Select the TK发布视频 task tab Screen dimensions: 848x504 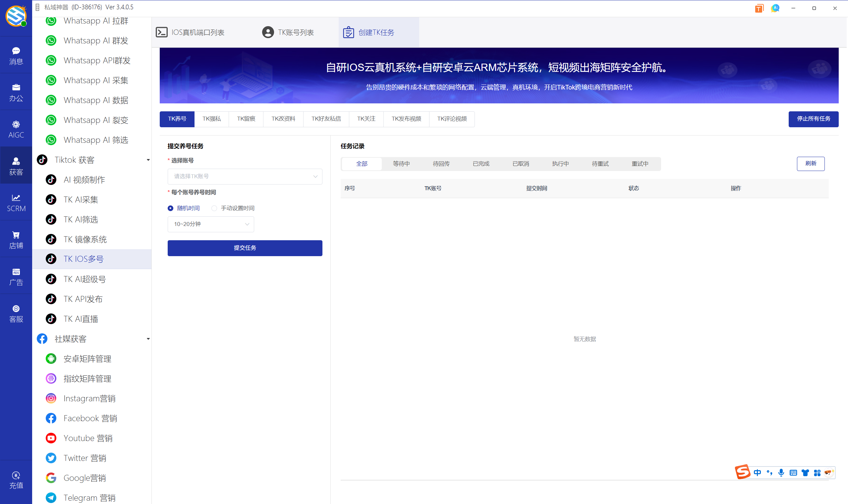tap(406, 119)
